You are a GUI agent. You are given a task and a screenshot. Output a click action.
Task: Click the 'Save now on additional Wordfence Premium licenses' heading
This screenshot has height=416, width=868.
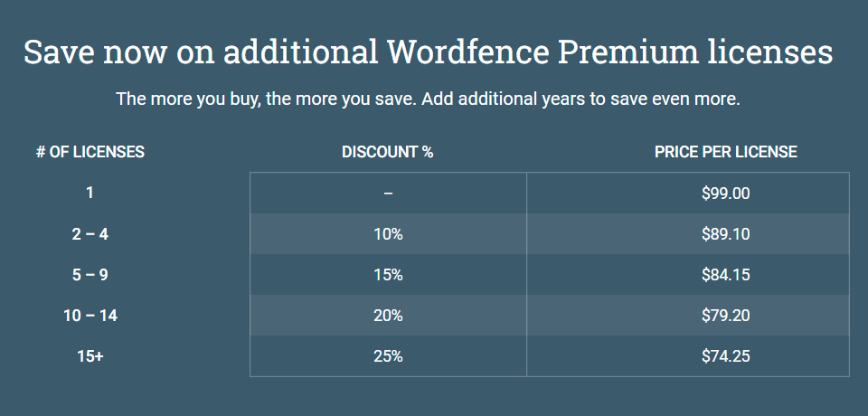coord(428,52)
